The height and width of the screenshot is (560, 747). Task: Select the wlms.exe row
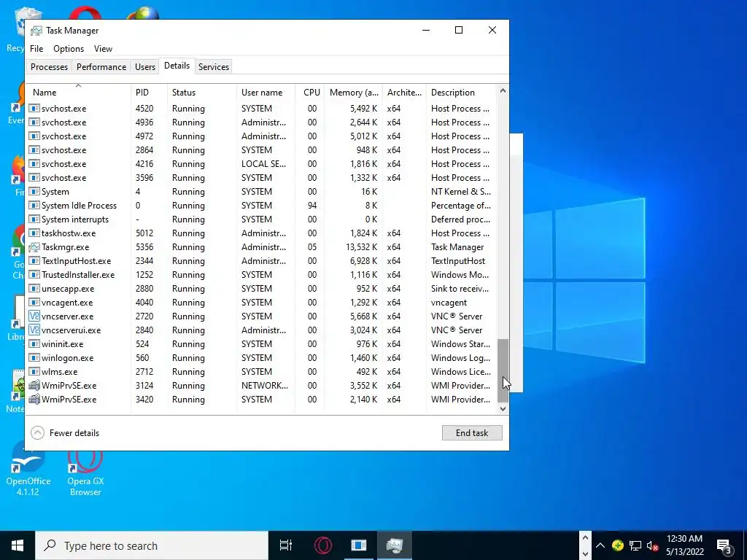point(262,372)
